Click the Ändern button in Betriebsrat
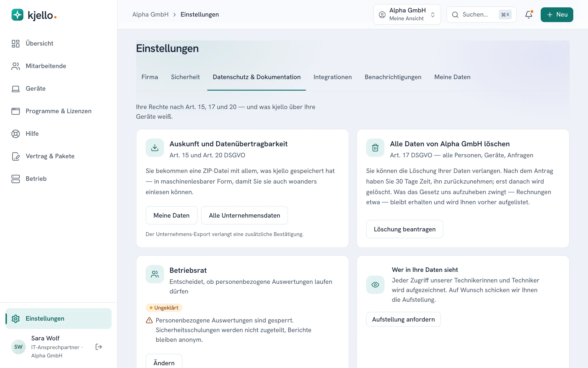588x368 pixels. pos(164,361)
